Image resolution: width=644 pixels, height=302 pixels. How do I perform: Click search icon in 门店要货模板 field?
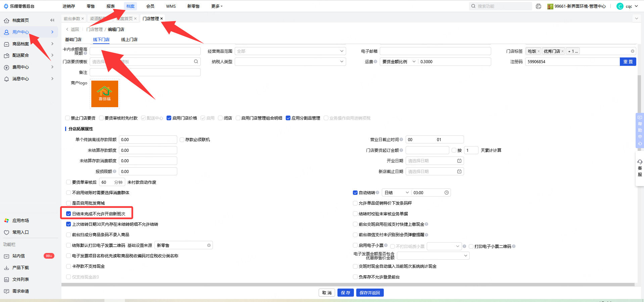click(x=196, y=61)
